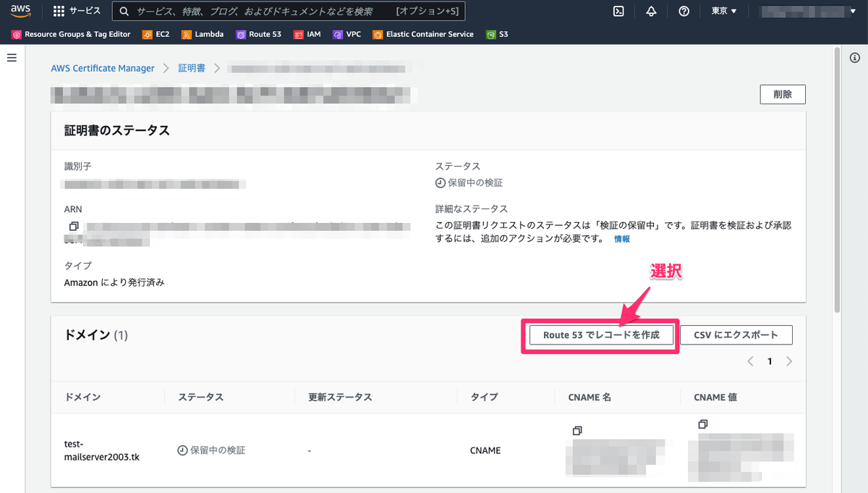Click the ドメイン column header

click(82, 397)
